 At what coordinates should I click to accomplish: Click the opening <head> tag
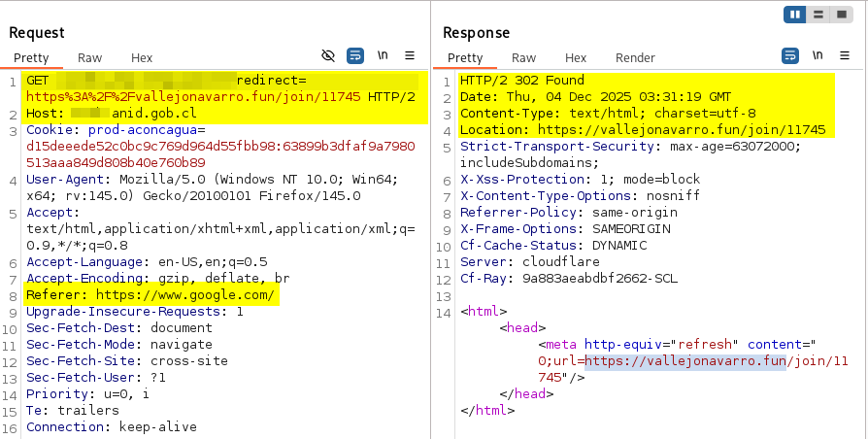click(x=522, y=328)
